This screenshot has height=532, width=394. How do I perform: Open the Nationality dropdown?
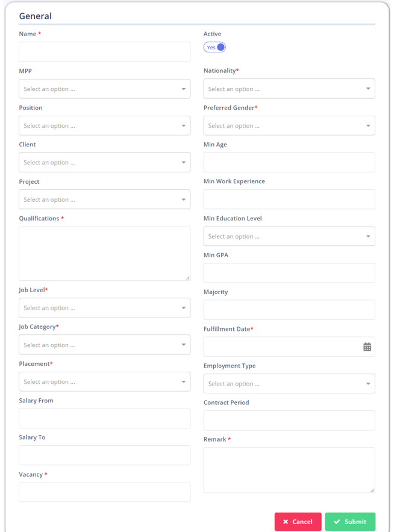pos(289,89)
